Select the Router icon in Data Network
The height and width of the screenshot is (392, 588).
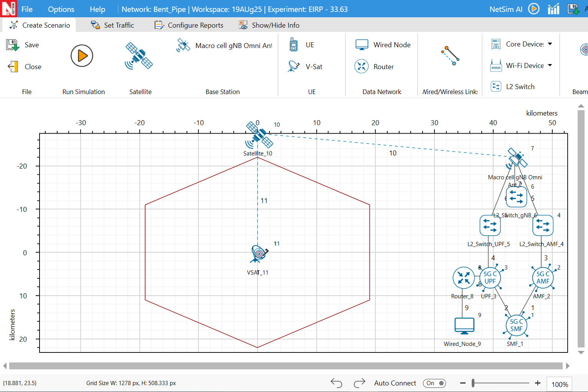coord(362,66)
